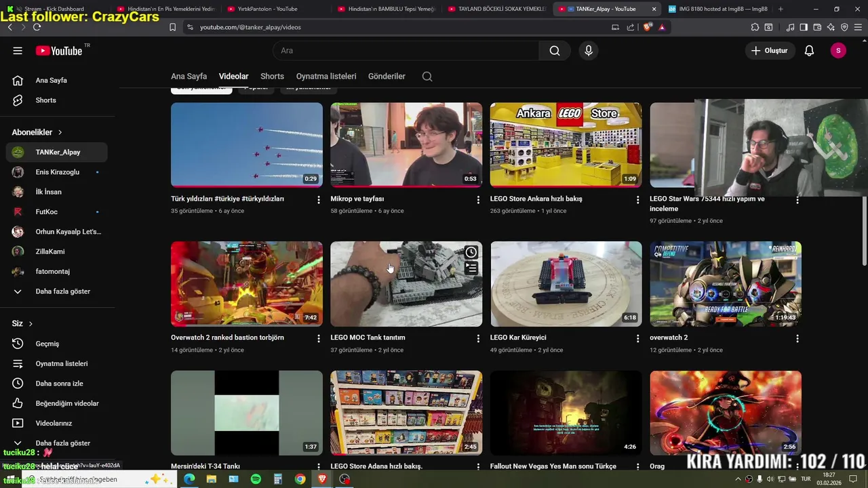
Task: Click the YouTube Ara search field
Action: 406,51
